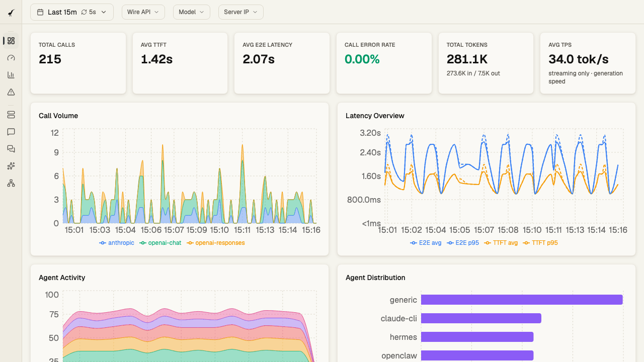644x362 pixels.
Task: Click the Agent Distribution chart title
Action: [x=375, y=278]
